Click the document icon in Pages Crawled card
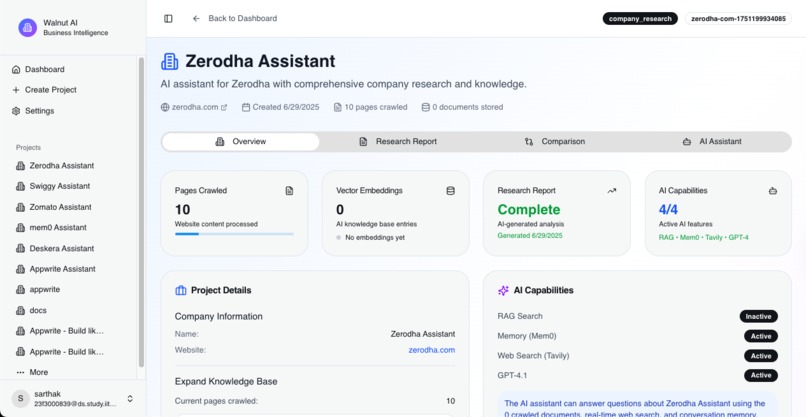This screenshot has width=806, height=417. [x=289, y=191]
